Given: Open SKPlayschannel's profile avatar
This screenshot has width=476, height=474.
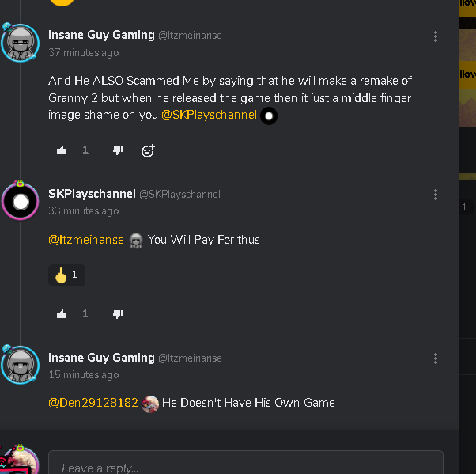Looking at the screenshot, I should click(21, 202).
